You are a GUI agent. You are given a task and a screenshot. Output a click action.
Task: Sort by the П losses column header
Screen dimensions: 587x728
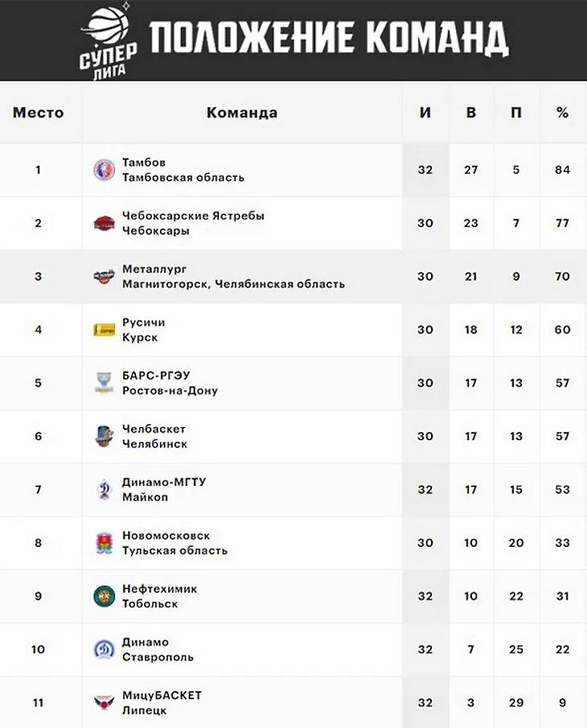tap(516, 113)
